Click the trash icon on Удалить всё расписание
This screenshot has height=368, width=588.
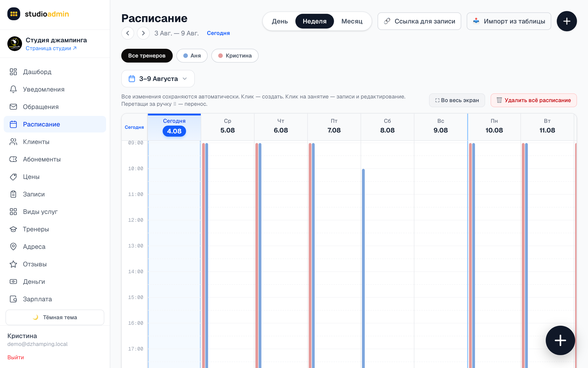(499, 100)
